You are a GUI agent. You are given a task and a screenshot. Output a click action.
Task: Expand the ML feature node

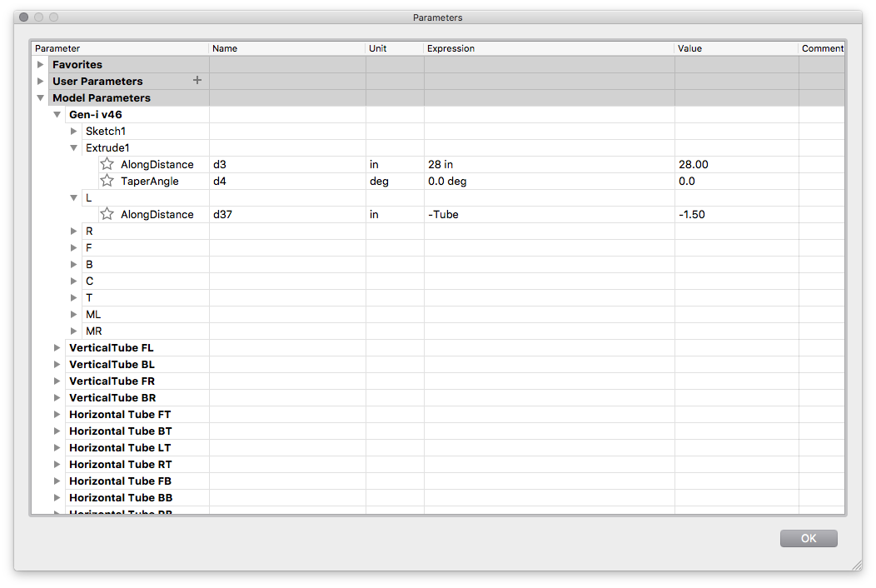(x=73, y=314)
